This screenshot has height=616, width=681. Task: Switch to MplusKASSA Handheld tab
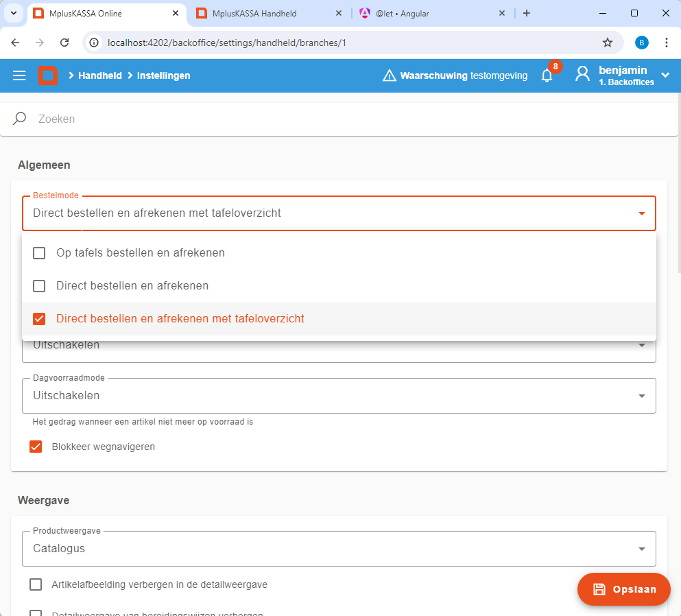pyautogui.click(x=268, y=14)
